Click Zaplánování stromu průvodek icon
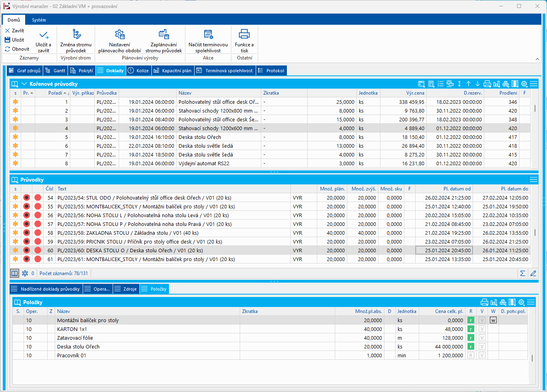Viewport: 547px width, 392px height. point(163,34)
